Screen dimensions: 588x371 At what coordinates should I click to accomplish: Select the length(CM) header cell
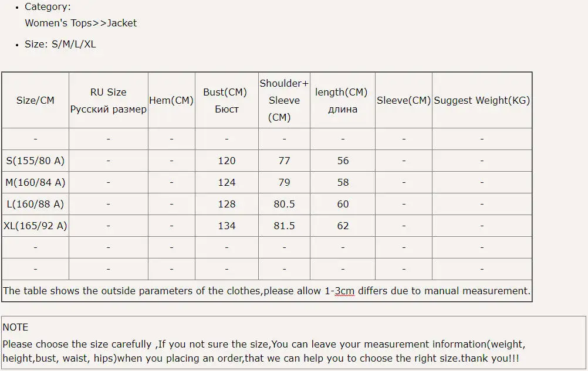click(343, 100)
